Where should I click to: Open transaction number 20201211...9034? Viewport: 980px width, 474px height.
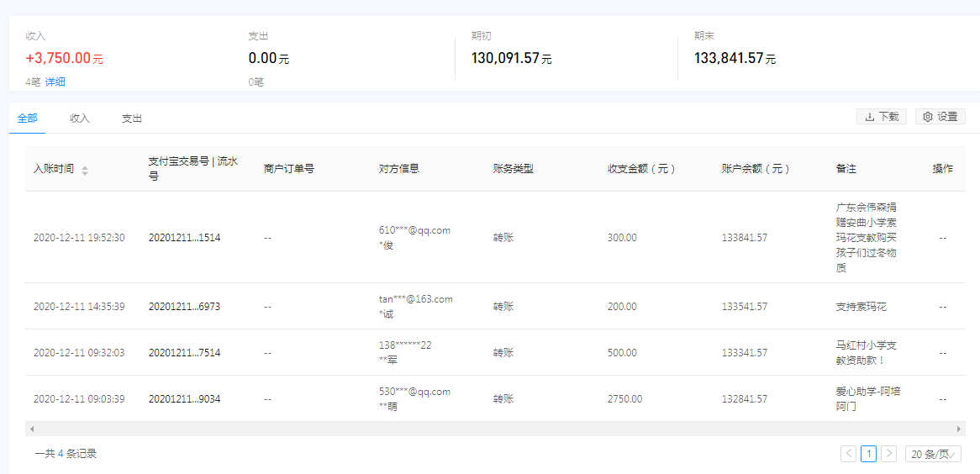[x=184, y=399]
